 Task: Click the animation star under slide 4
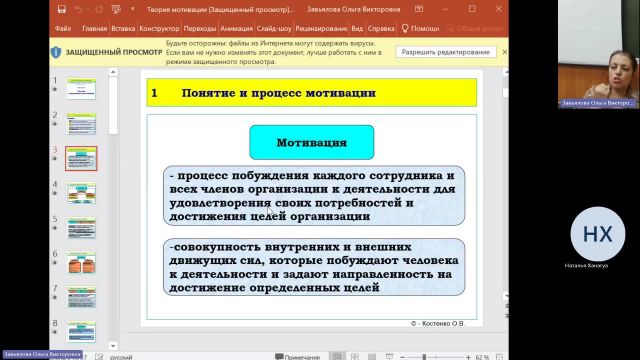[55, 193]
